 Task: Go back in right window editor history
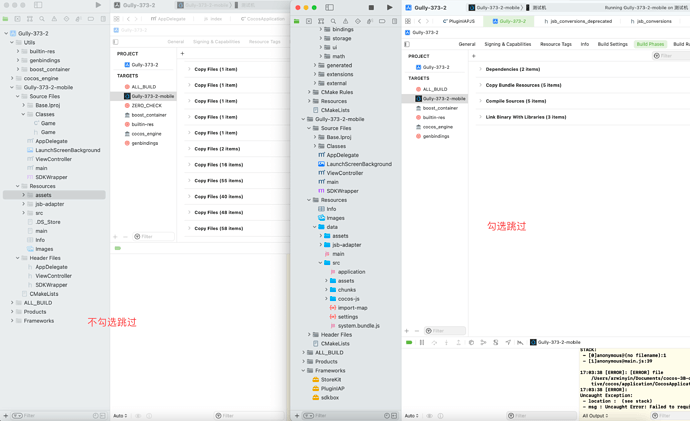pyautogui.click(x=419, y=21)
